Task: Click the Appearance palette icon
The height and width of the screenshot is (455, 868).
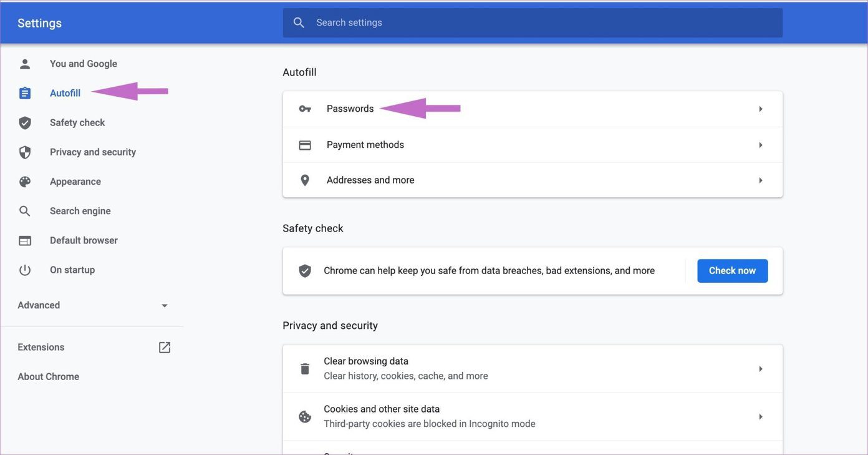Action: click(x=25, y=182)
